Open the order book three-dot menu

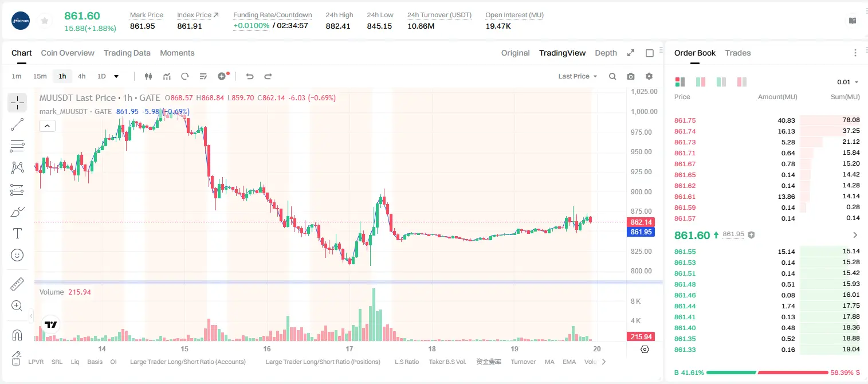pyautogui.click(x=855, y=53)
